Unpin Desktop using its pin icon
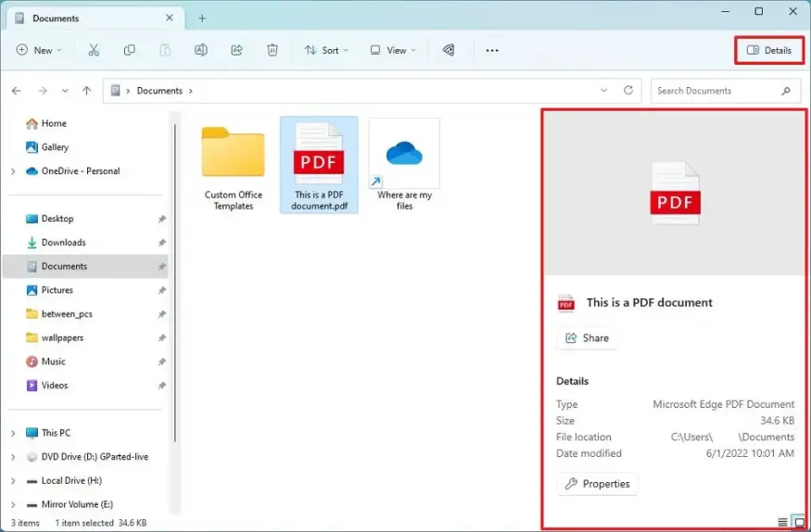Viewport: 811px width, 532px height. [162, 220]
